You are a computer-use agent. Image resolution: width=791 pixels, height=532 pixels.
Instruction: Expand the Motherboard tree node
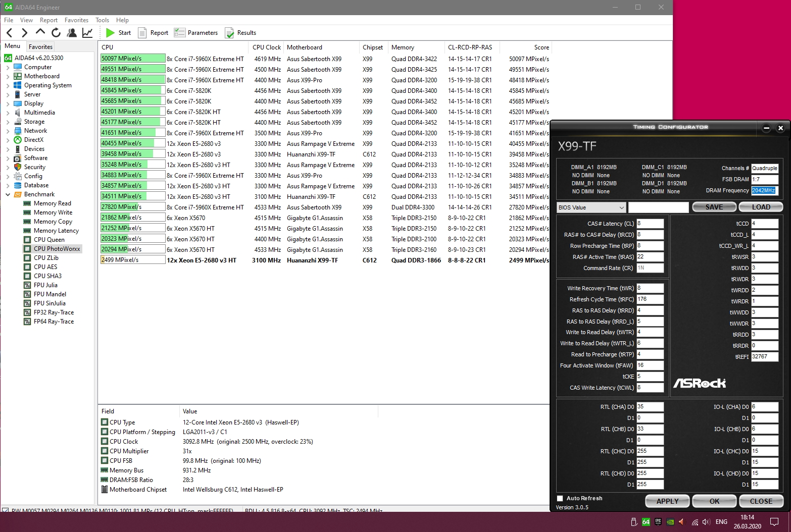click(8, 76)
